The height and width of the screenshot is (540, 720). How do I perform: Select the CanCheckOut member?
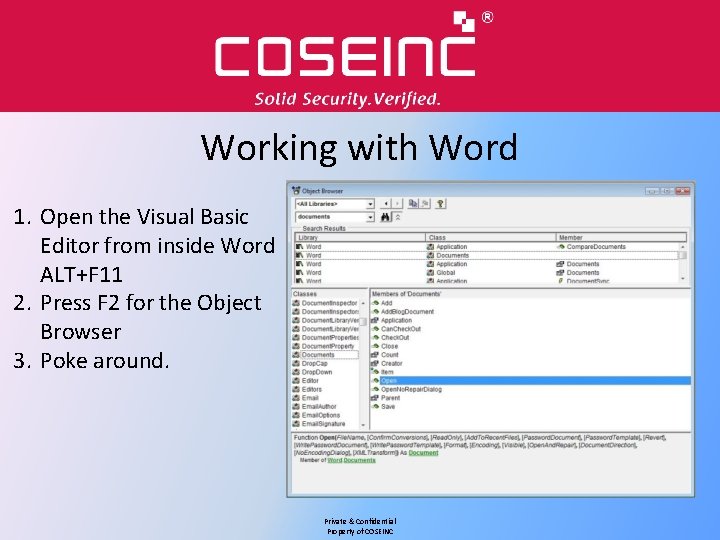(x=401, y=329)
